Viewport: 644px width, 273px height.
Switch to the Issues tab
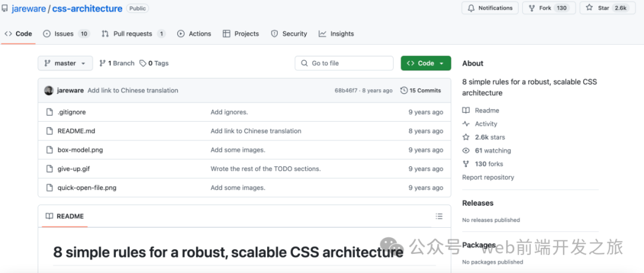[x=66, y=34]
